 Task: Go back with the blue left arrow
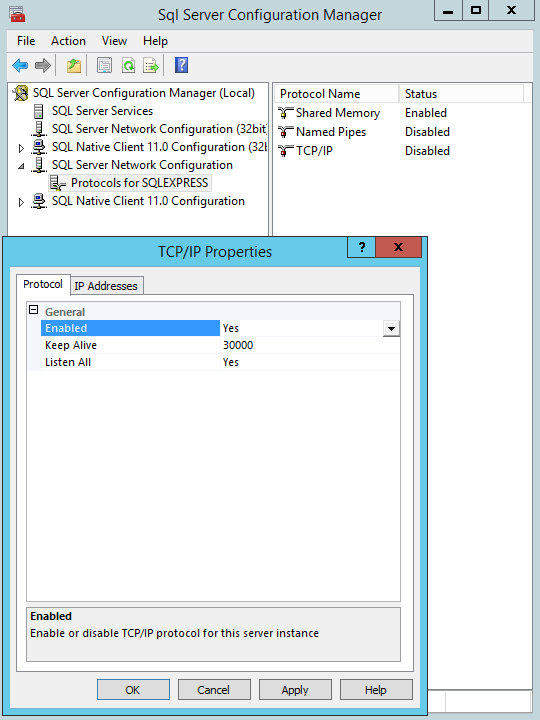point(20,66)
